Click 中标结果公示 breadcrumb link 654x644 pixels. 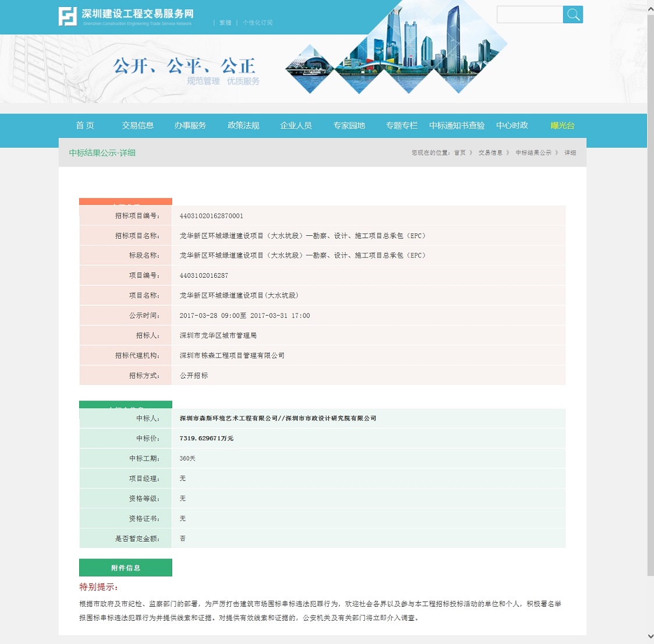click(x=533, y=153)
